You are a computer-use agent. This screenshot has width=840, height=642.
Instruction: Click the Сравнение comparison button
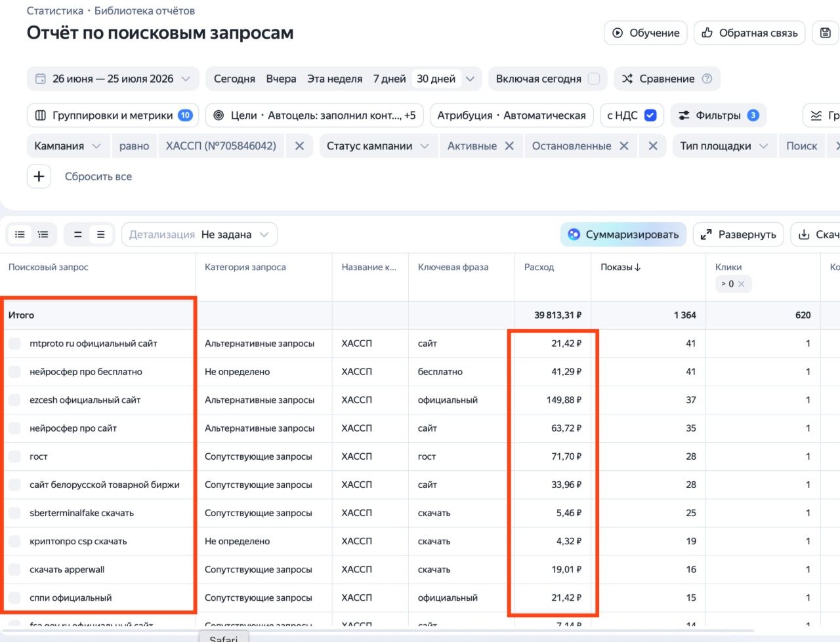coord(667,79)
